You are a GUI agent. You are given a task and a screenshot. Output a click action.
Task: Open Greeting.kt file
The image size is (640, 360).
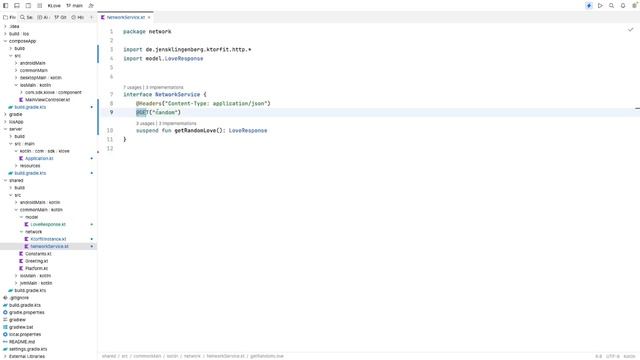click(36, 261)
